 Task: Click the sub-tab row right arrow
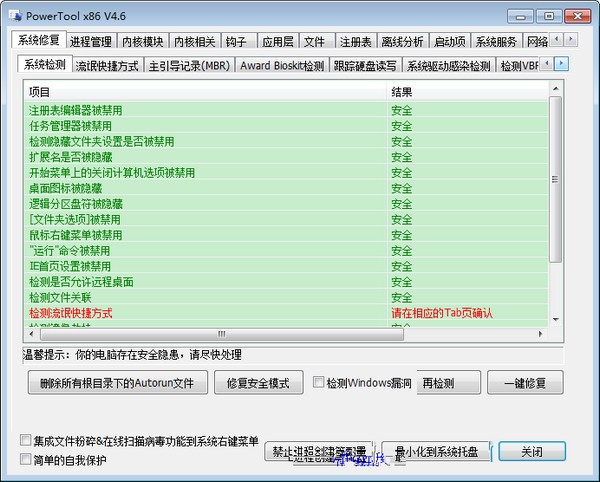coord(561,64)
